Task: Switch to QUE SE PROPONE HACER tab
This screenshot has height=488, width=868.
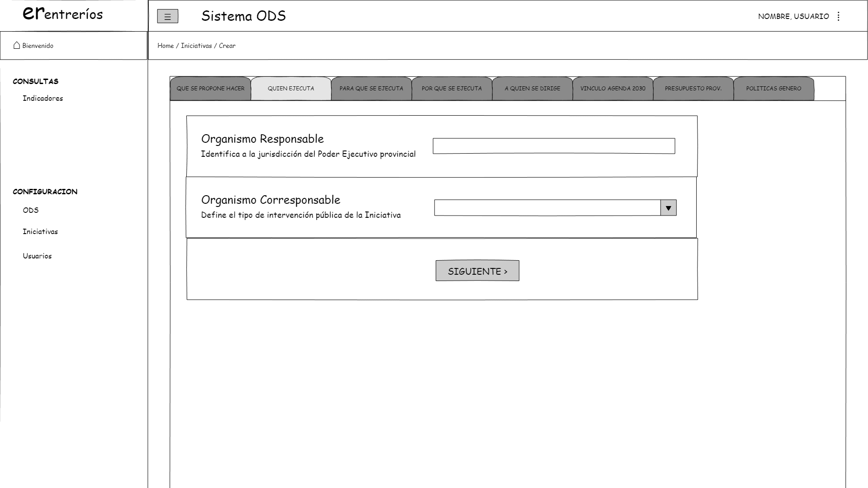Action: tap(210, 89)
